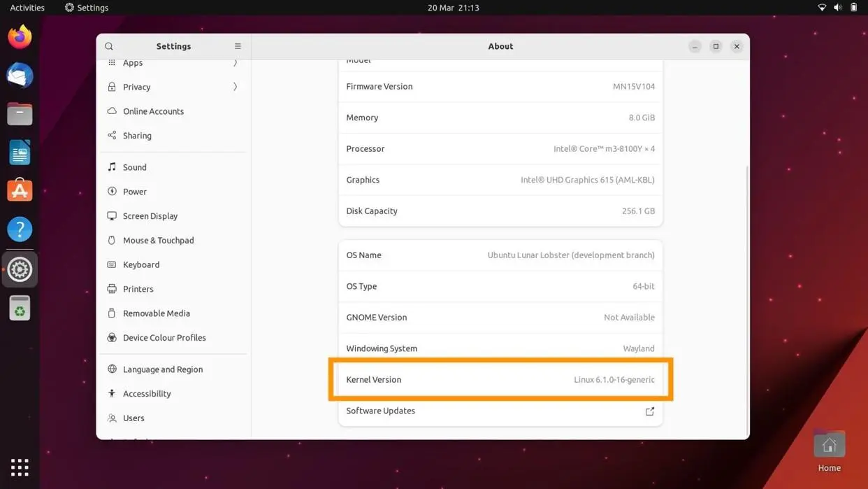Click the OS Type row
The width and height of the screenshot is (868, 489).
(x=500, y=286)
